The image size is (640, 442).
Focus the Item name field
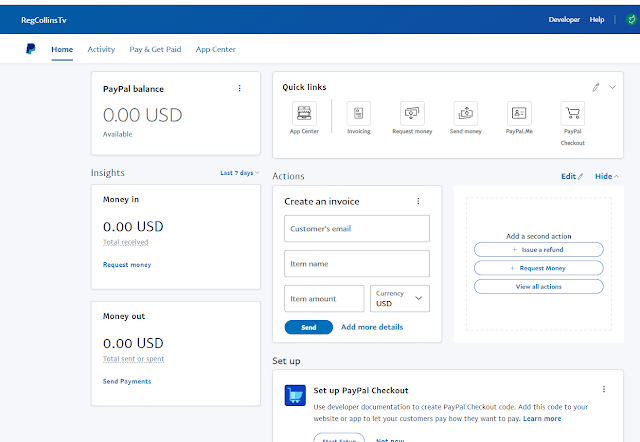pos(357,264)
